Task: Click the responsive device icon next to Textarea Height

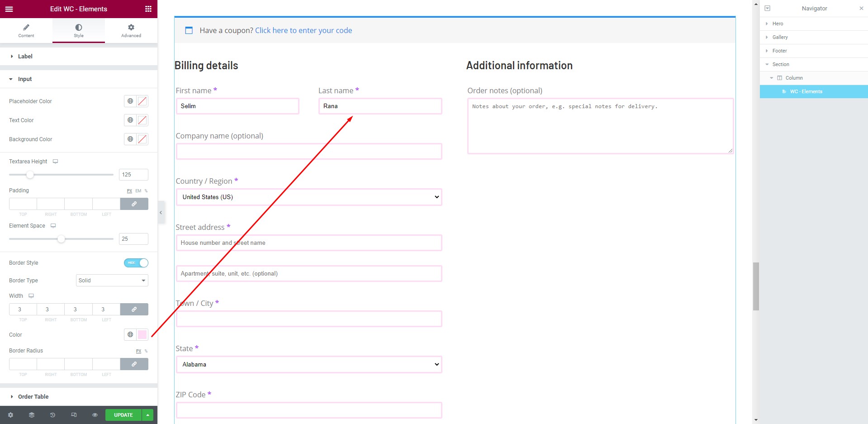Action: pyautogui.click(x=55, y=161)
